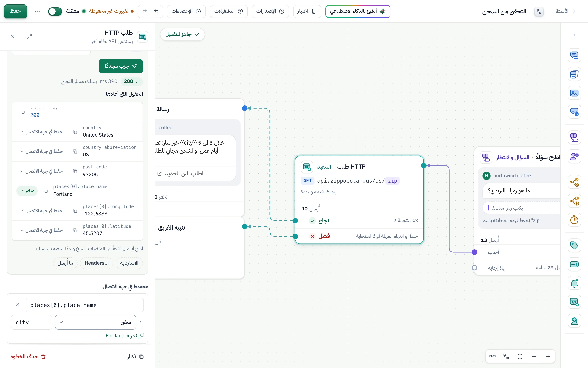
Task: Open save dropdown for country abbreviation
Action: click(42, 151)
